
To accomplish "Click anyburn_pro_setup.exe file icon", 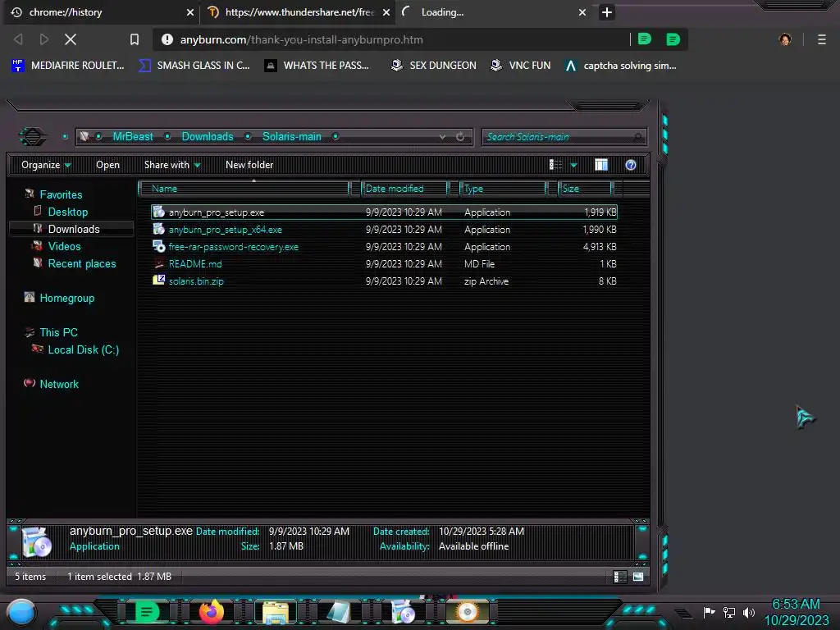I will (158, 212).
